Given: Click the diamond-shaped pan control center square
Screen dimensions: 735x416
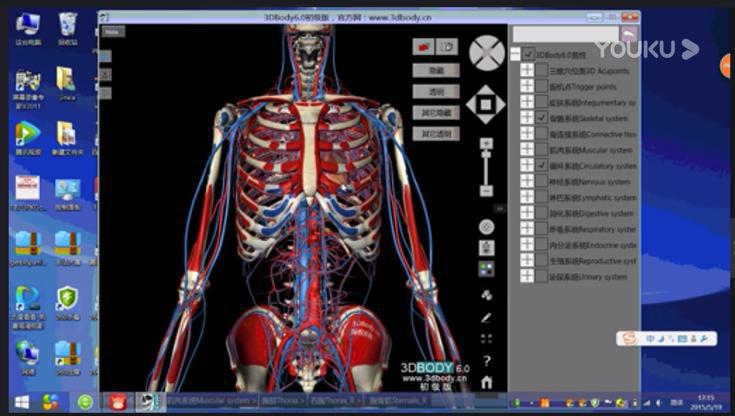Looking at the screenshot, I should click(x=486, y=104).
